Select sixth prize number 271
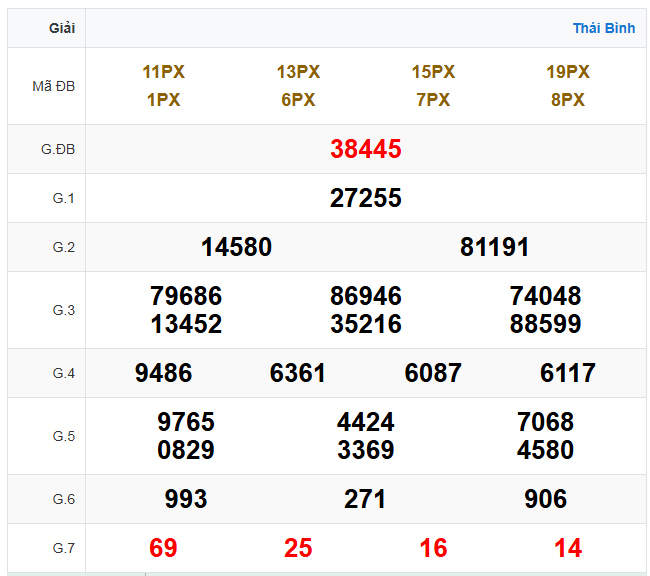This screenshot has width=650, height=576. pos(366,499)
